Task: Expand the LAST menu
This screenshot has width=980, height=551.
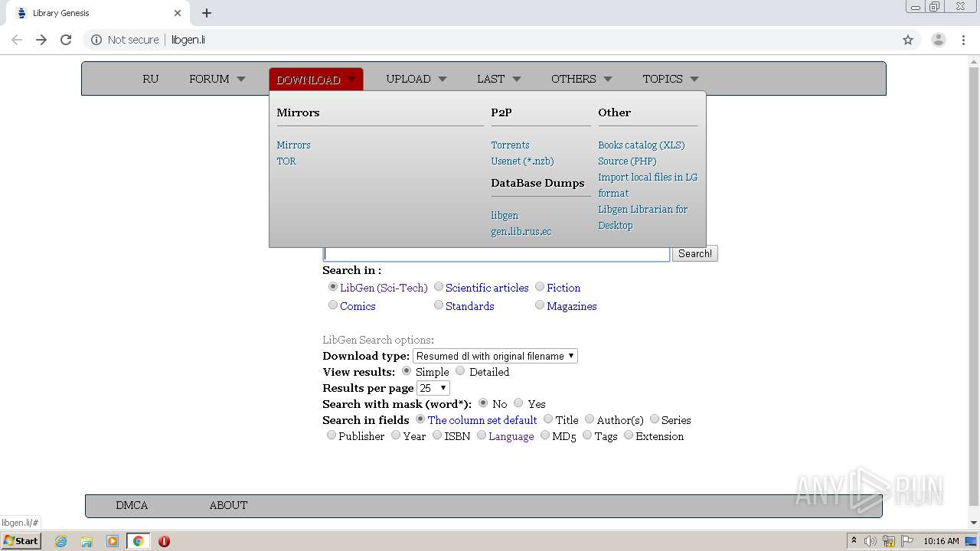Action: click(x=498, y=79)
